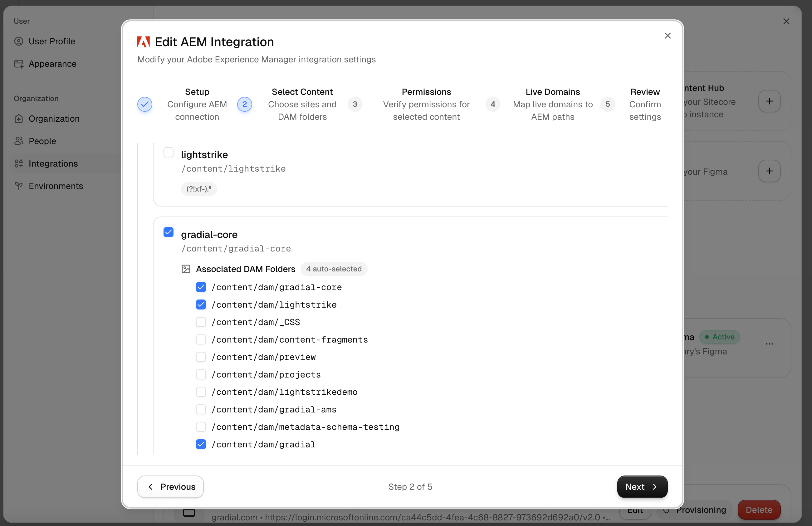812x526 pixels.
Task: Jump to step 4 Live Domains
Action: [x=493, y=105]
